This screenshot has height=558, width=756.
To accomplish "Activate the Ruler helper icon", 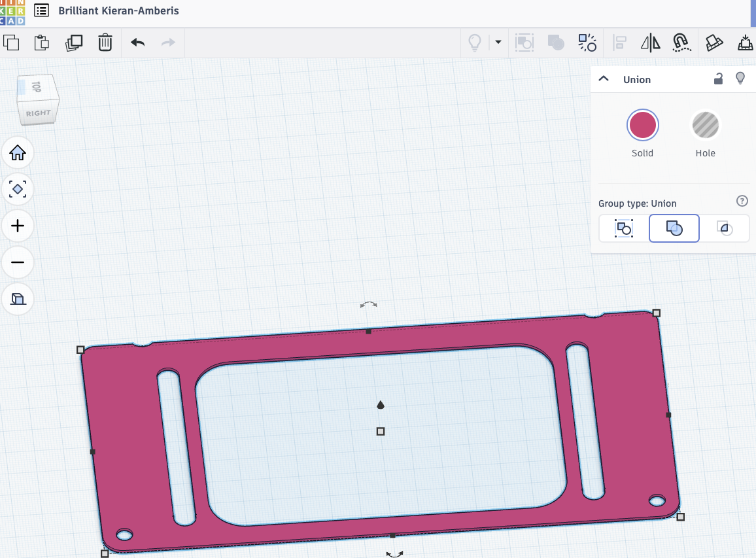I will [x=746, y=42].
